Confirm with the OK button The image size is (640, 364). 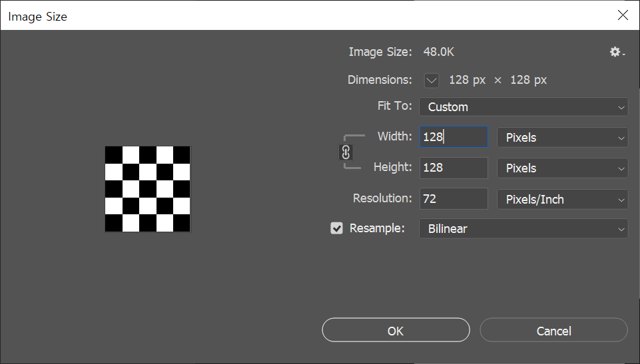[396, 330]
